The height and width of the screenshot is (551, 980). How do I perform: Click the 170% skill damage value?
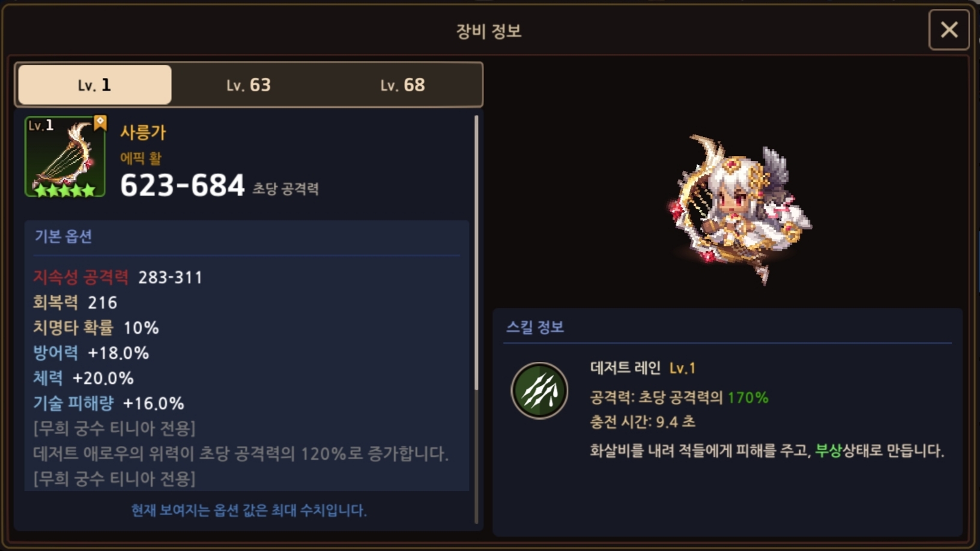(748, 397)
